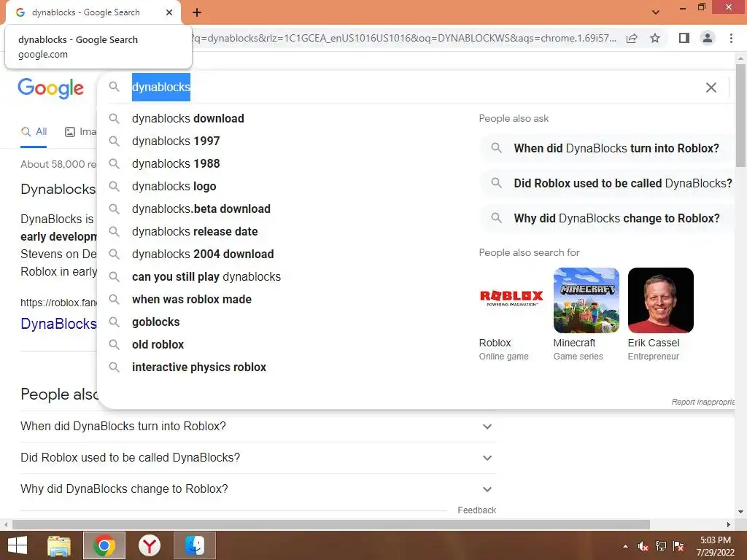Click the muted speaker tray icon
Screen dimensions: 747x560
pos(643,546)
